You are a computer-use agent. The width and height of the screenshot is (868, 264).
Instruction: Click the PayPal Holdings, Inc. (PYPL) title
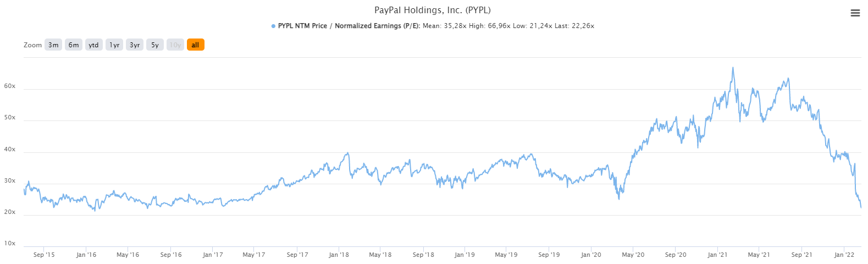(x=433, y=10)
